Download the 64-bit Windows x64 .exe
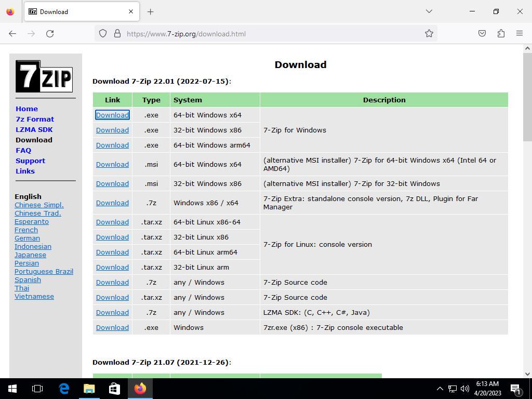This screenshot has width=532, height=399. click(112, 115)
